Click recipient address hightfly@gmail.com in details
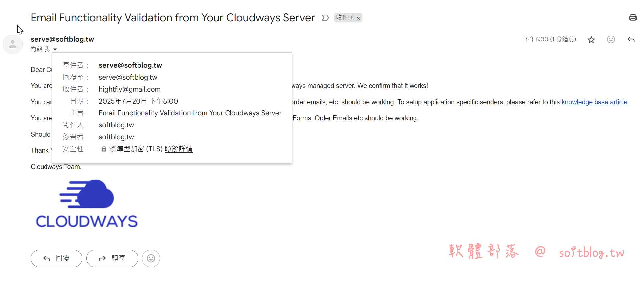This screenshot has height=288, width=644. tap(130, 89)
